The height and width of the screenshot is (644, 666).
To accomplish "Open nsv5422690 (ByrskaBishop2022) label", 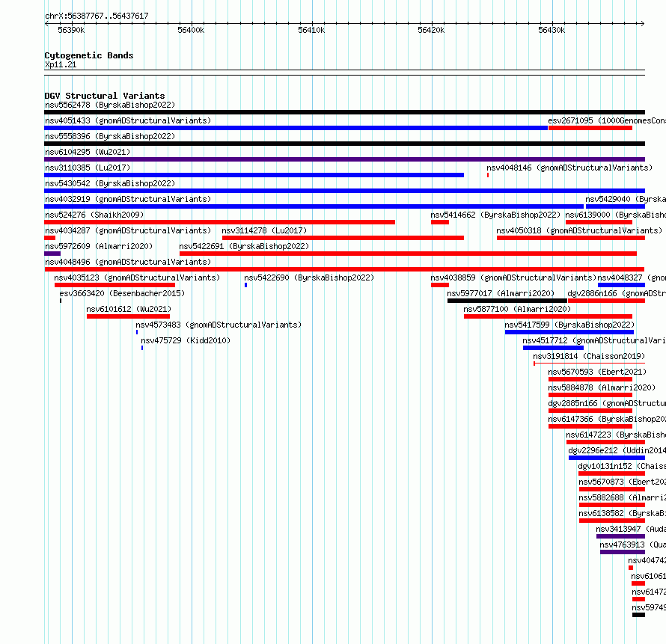I will 309,277.
